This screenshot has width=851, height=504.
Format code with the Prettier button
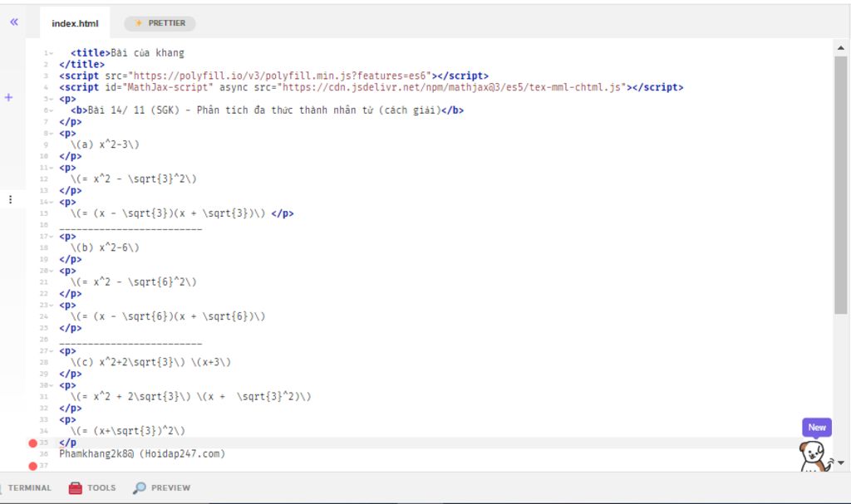(x=160, y=23)
